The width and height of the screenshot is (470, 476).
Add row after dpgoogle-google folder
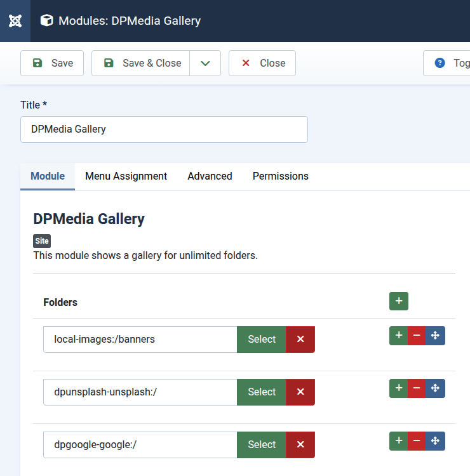(398, 441)
